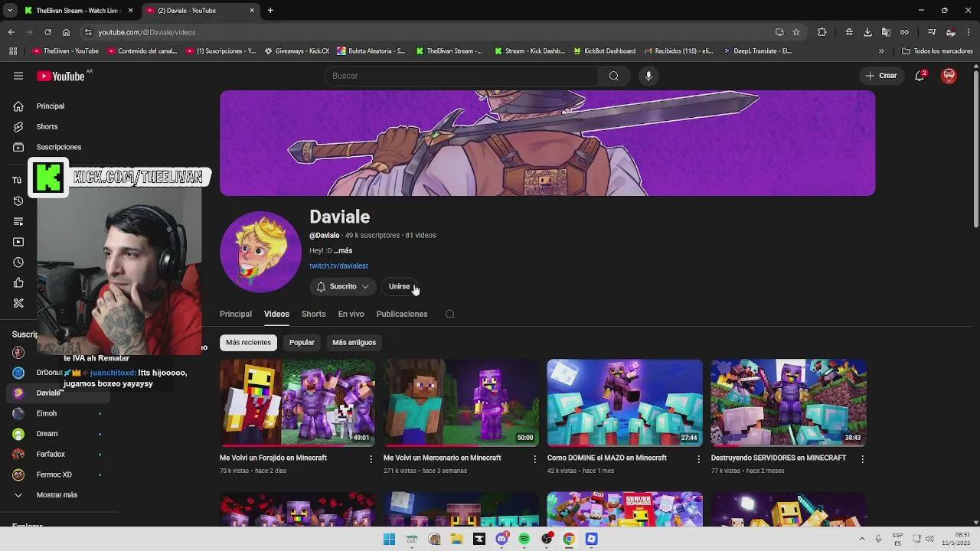980x551 pixels.
Task: Click the Windows Start button
Action: point(389,539)
